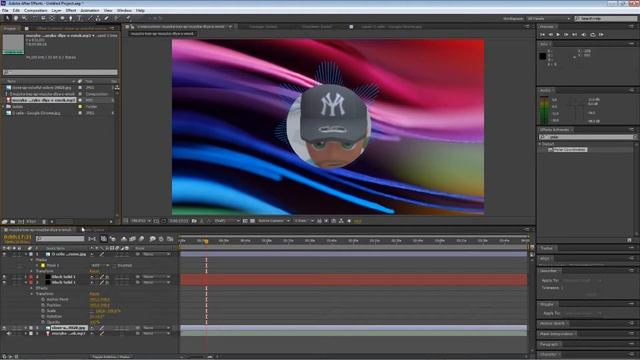Click the current time display in timeline
This screenshot has height=360, width=640.
18,237
